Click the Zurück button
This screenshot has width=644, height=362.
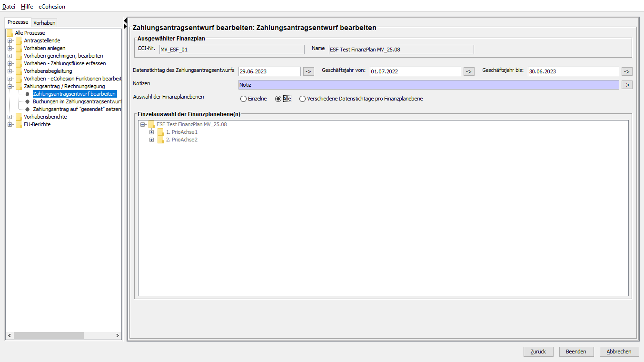pos(538,352)
